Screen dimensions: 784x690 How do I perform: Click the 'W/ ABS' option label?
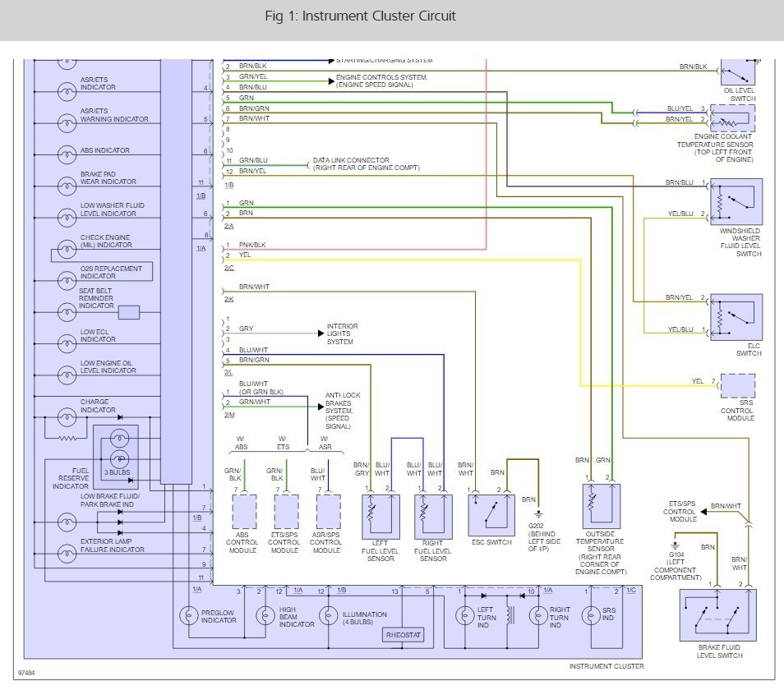(x=241, y=443)
